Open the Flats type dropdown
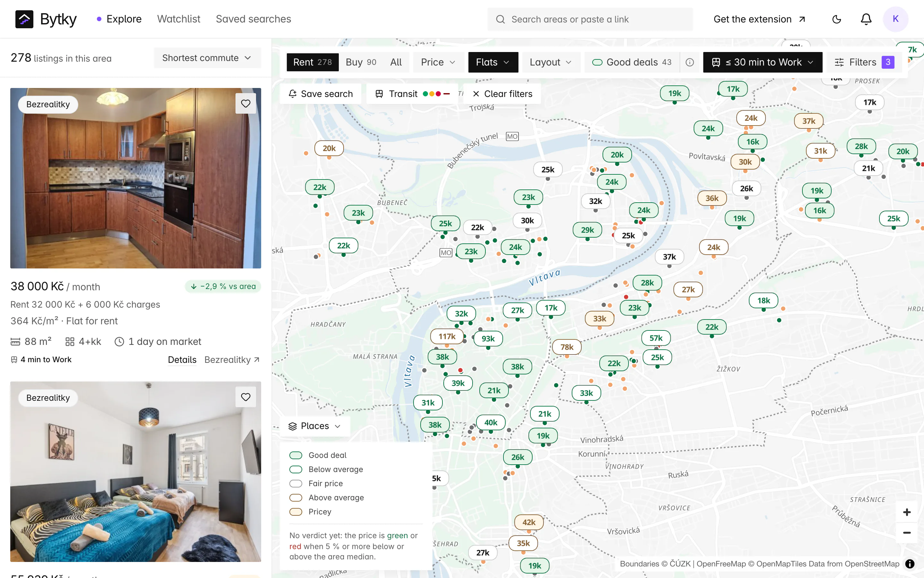 pos(493,62)
